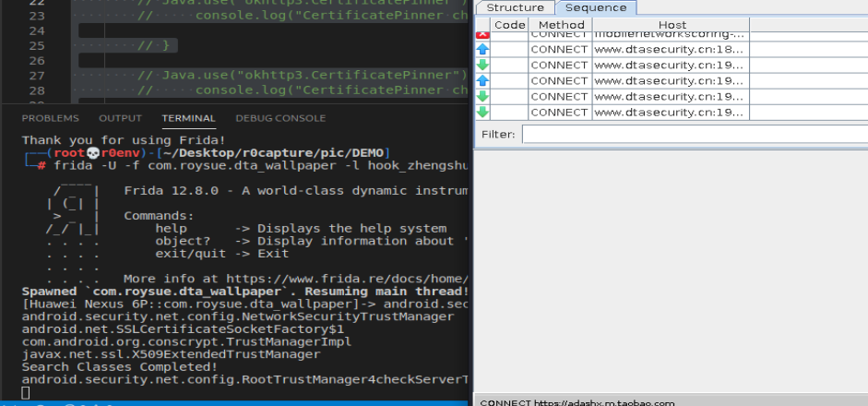Click line number 28 in the editor gutter

pos(37,90)
